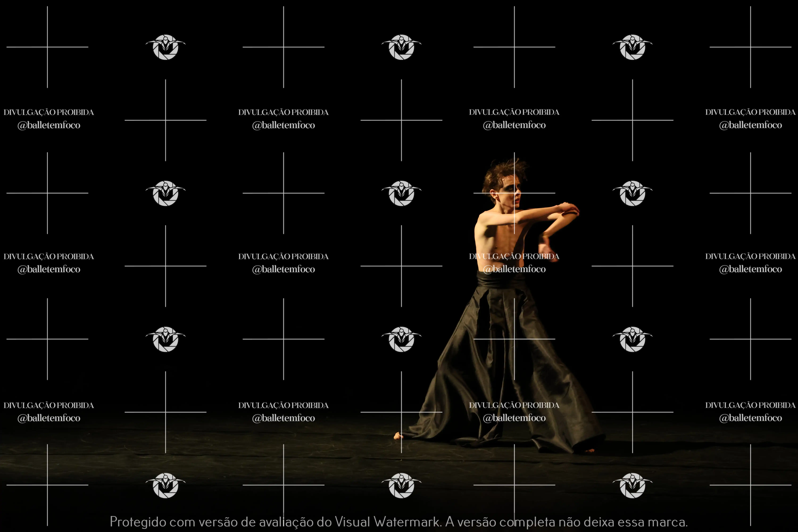Image resolution: width=798 pixels, height=532 pixels.
Task: Click the shutter logo right of dancer's face
Action: tap(632, 193)
